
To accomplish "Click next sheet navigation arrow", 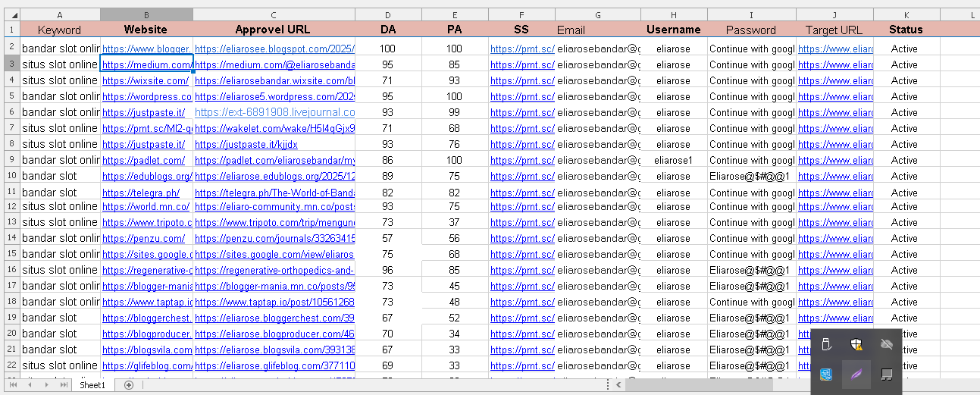I will pyautogui.click(x=46, y=385).
